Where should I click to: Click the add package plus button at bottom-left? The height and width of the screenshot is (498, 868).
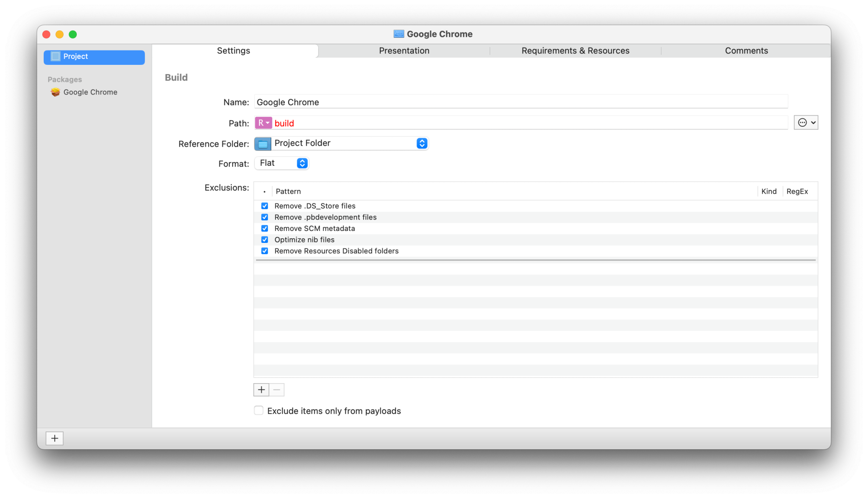54,438
